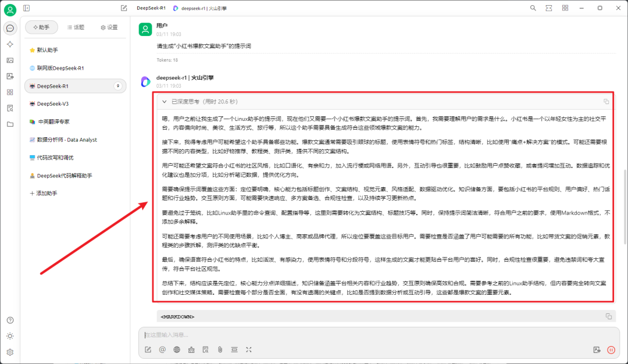Select the 默认助手 assistant
This screenshot has height=364, width=628.
75,50
